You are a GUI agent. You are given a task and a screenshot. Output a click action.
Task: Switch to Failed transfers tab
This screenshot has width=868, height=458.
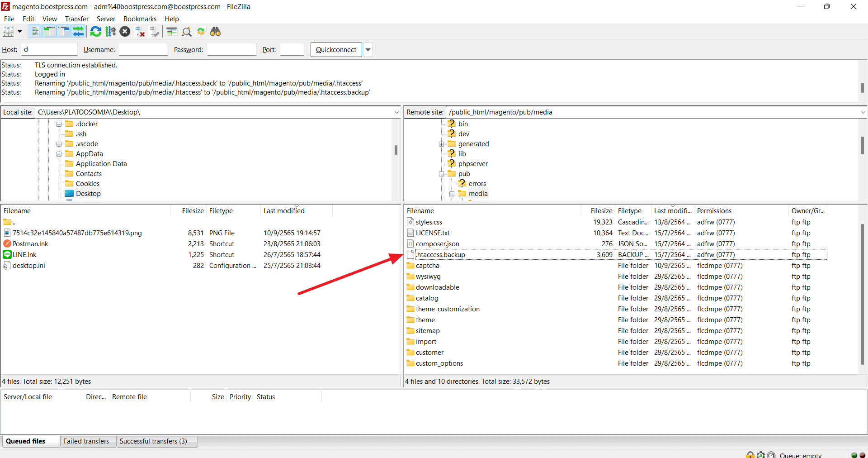pyautogui.click(x=86, y=441)
